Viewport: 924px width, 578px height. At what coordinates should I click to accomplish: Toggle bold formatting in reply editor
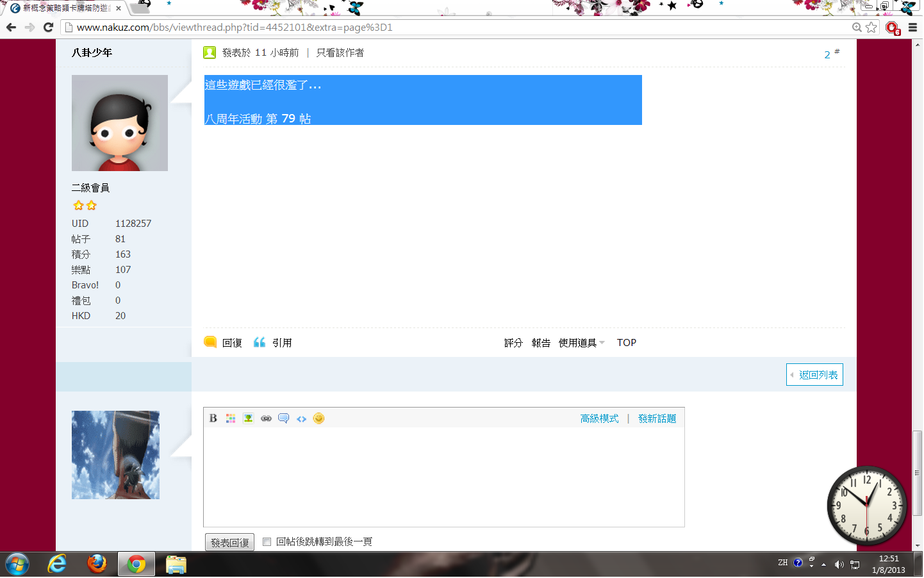(x=213, y=418)
